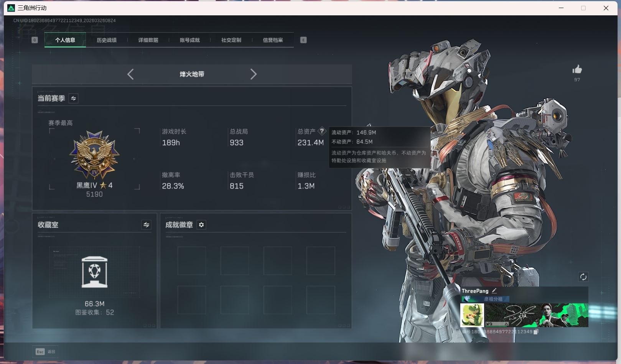Click the E key next-tab button
This screenshot has height=364, width=621.
(303, 40)
